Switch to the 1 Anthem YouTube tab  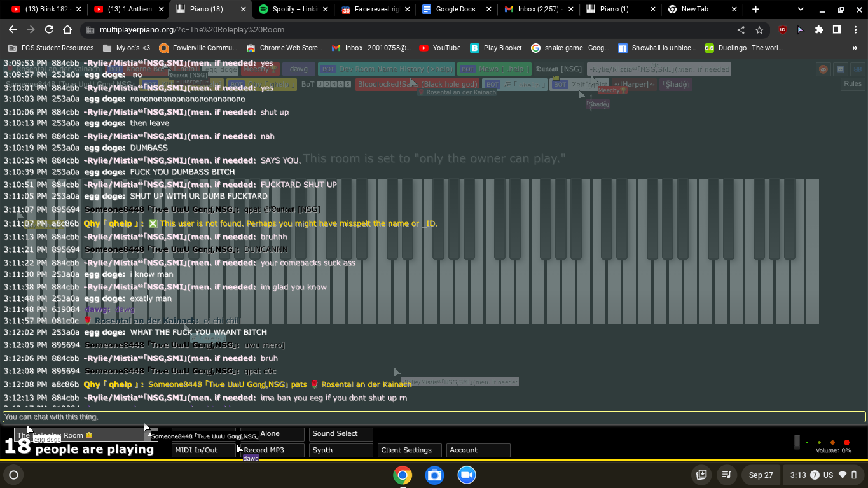click(x=127, y=10)
